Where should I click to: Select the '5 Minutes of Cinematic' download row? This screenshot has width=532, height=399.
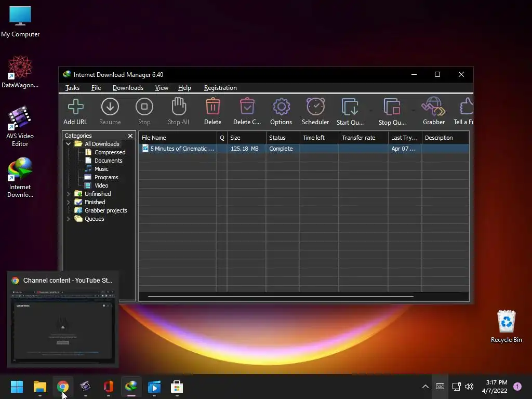point(304,149)
